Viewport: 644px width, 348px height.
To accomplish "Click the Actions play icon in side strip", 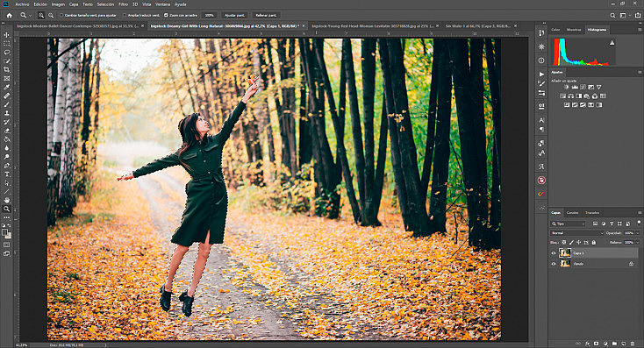I will coord(541,75).
